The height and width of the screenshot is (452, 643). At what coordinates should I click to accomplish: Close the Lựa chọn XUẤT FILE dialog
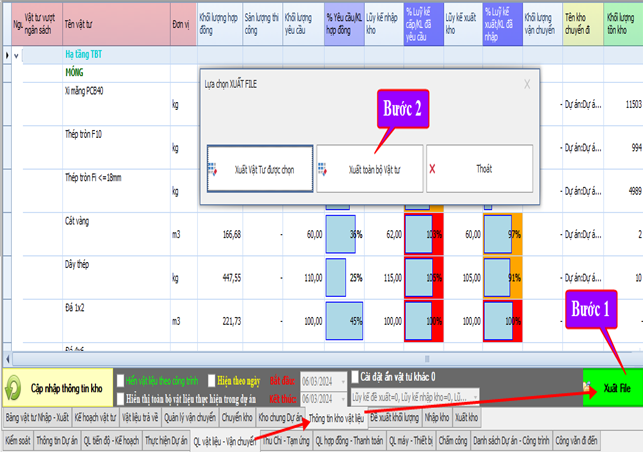[527, 85]
